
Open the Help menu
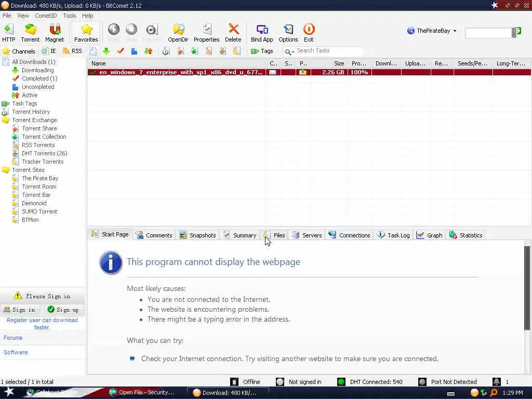pyautogui.click(x=87, y=16)
